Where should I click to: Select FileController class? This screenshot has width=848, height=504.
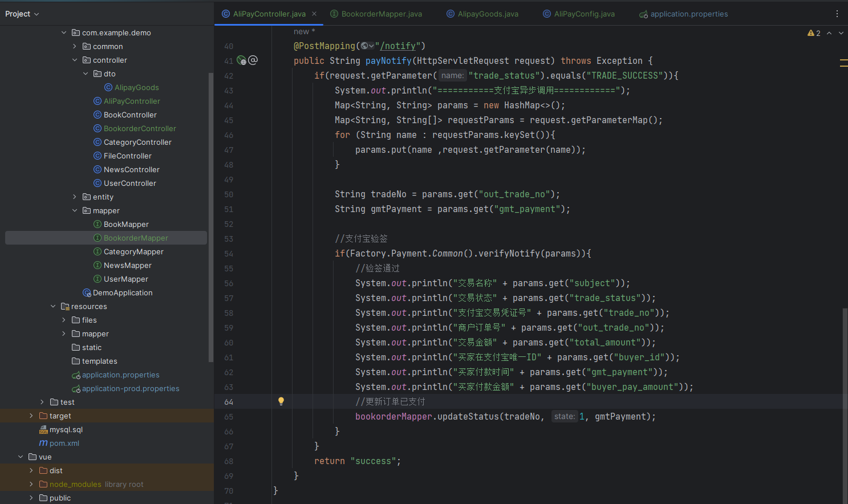coord(123,156)
